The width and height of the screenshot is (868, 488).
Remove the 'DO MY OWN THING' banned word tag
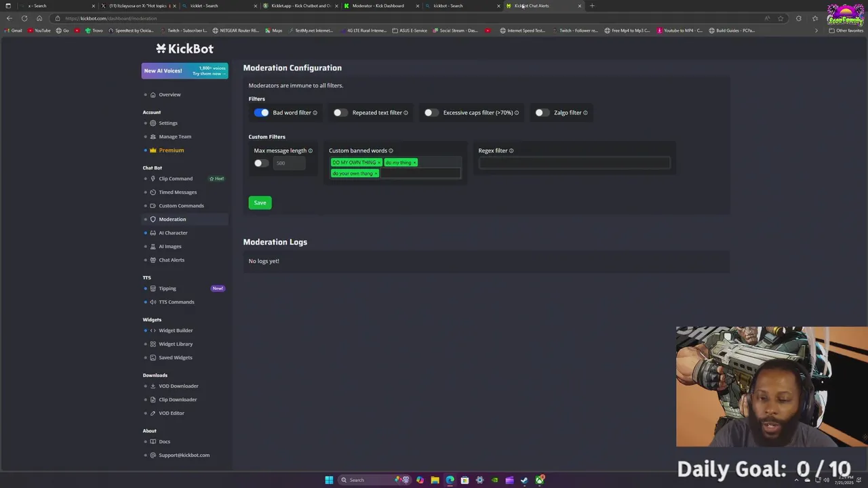(x=379, y=163)
